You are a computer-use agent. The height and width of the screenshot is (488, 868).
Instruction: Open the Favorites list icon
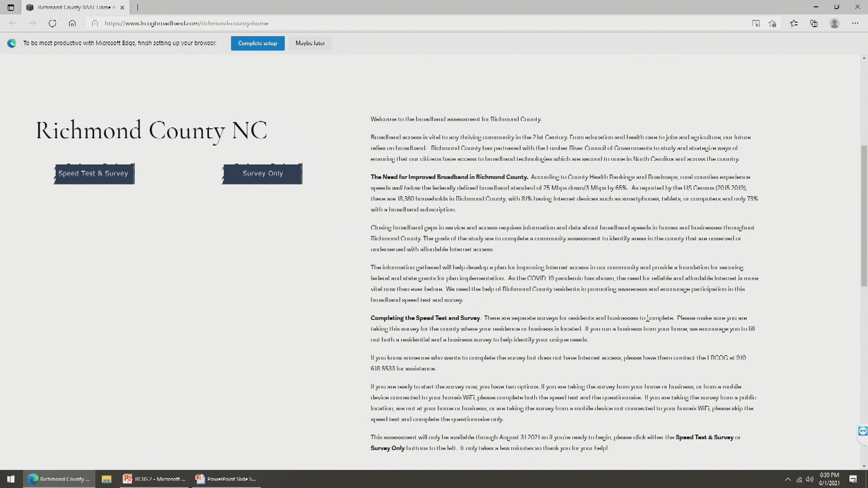click(794, 23)
